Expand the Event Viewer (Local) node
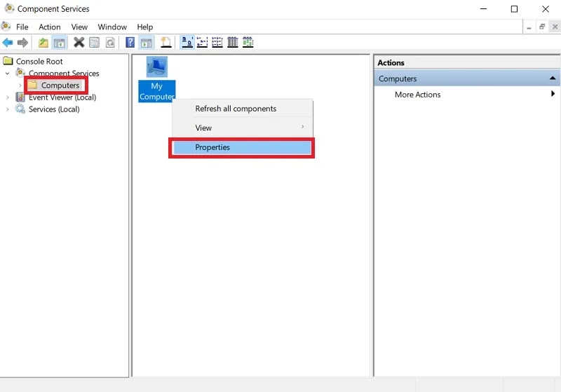The height and width of the screenshot is (392, 561). coord(8,97)
